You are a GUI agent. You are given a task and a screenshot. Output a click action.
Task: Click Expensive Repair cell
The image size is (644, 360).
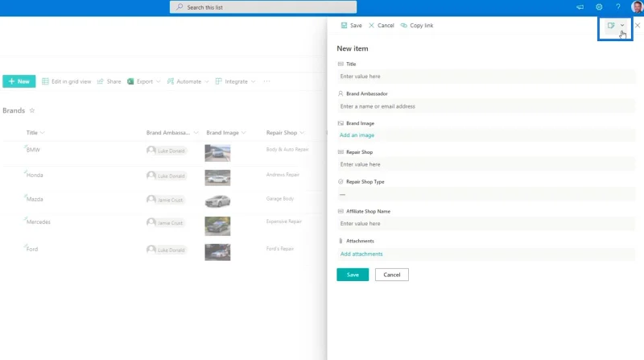[x=284, y=221]
